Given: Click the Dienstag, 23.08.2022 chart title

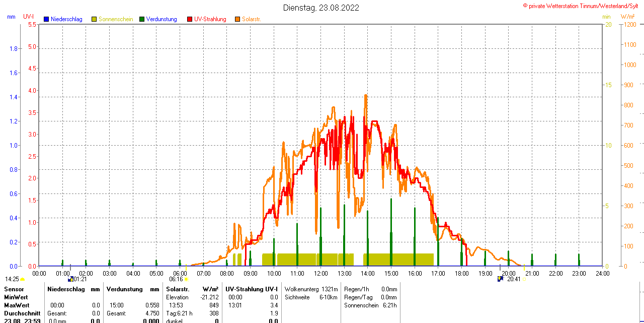Looking at the screenshot, I should coord(321,8).
